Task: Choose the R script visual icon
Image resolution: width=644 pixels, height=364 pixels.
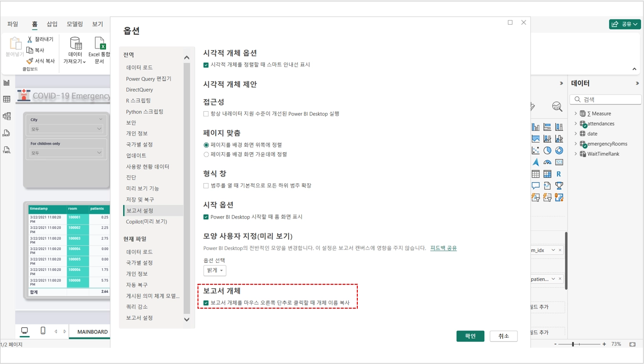Action: pyautogui.click(x=559, y=174)
